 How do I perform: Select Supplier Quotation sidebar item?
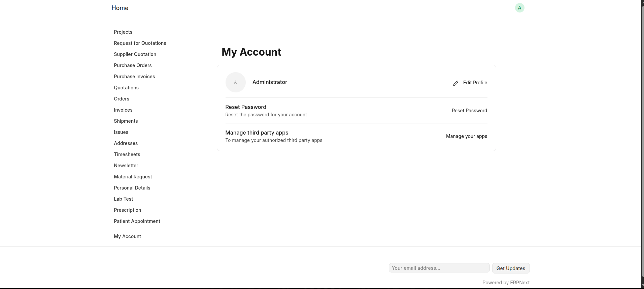(135, 54)
